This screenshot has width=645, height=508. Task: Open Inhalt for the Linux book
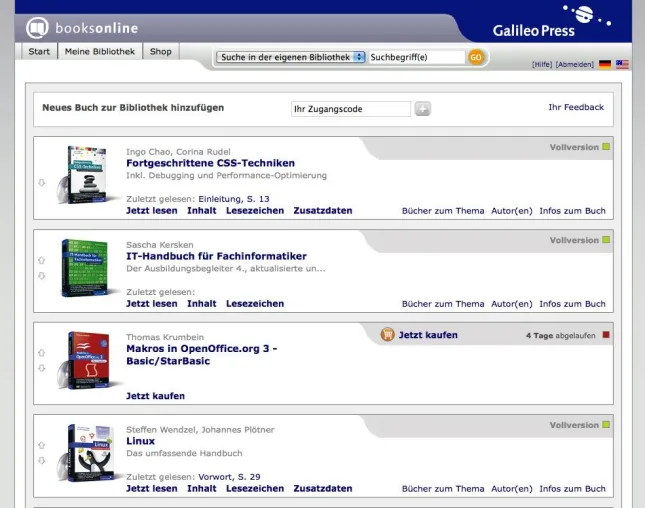tap(202, 488)
